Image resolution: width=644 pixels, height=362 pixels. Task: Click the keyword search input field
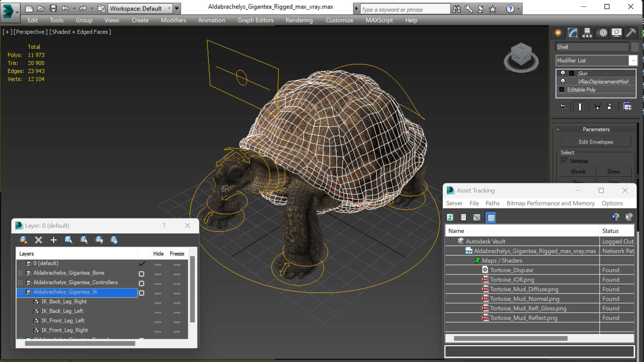coord(405,9)
